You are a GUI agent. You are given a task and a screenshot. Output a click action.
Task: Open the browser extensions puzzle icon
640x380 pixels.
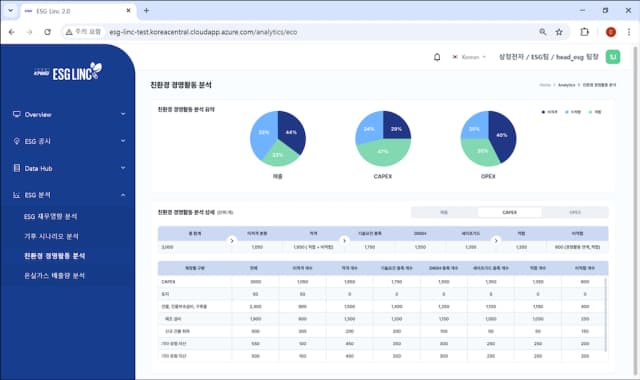(x=584, y=32)
